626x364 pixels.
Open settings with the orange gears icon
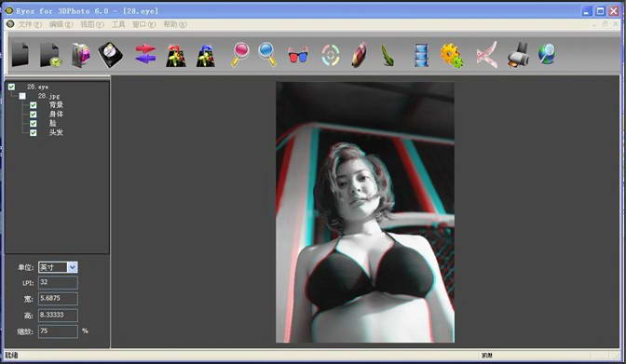[452, 56]
